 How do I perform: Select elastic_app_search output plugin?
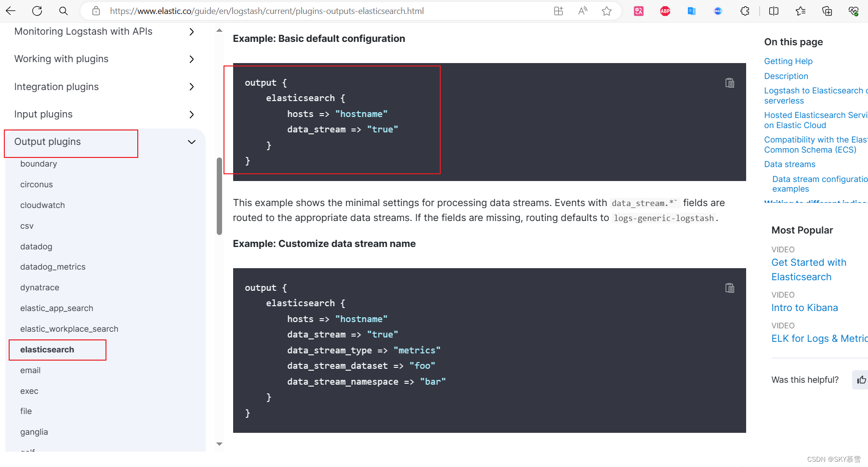(x=57, y=308)
